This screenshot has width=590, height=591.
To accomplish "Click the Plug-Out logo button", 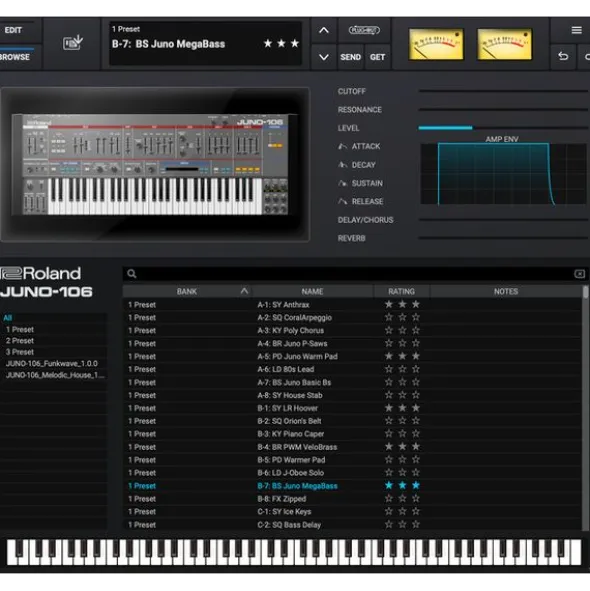I will click(x=364, y=30).
